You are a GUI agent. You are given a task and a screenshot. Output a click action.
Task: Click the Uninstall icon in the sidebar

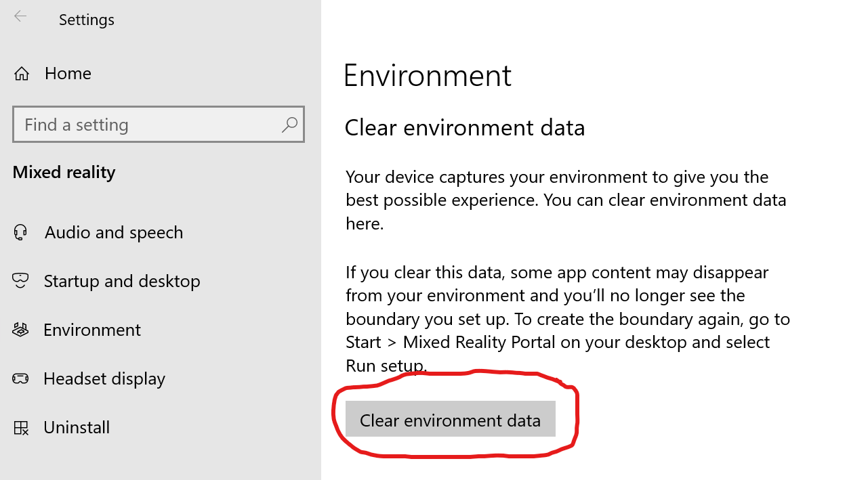click(20, 428)
